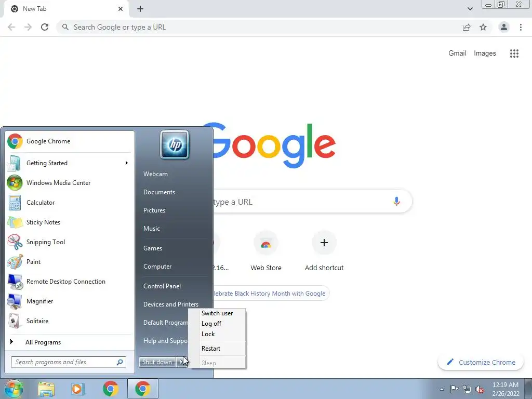Screen dimensions: 532x399
Task: Open the Chrome profile avatar
Action: [504, 27]
